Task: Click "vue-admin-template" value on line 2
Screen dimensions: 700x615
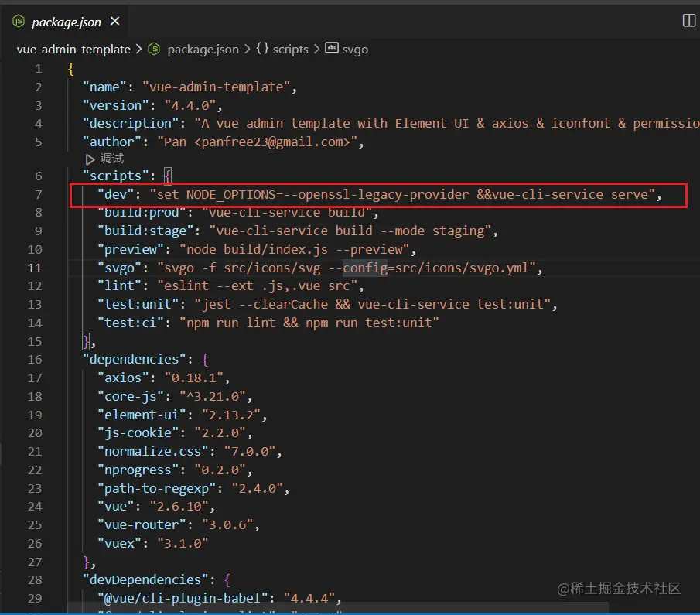Action: (216, 87)
